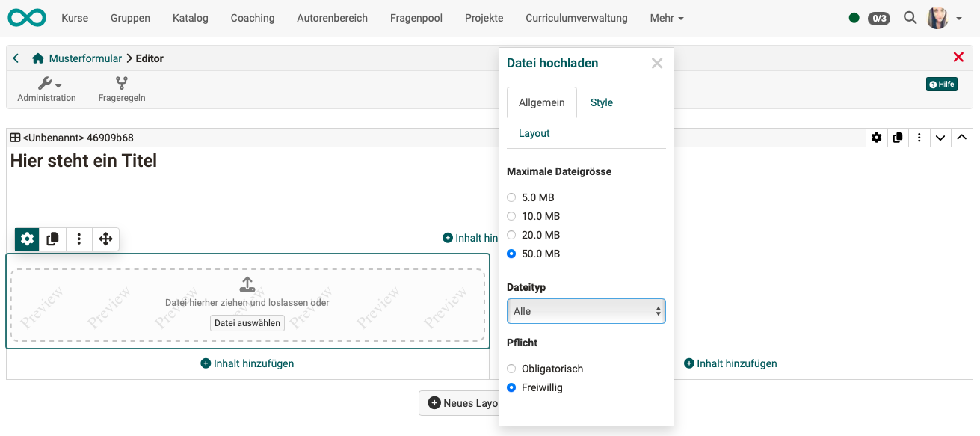Open three-dot menu in layout header
This screenshot has width=980, height=436.
click(919, 138)
